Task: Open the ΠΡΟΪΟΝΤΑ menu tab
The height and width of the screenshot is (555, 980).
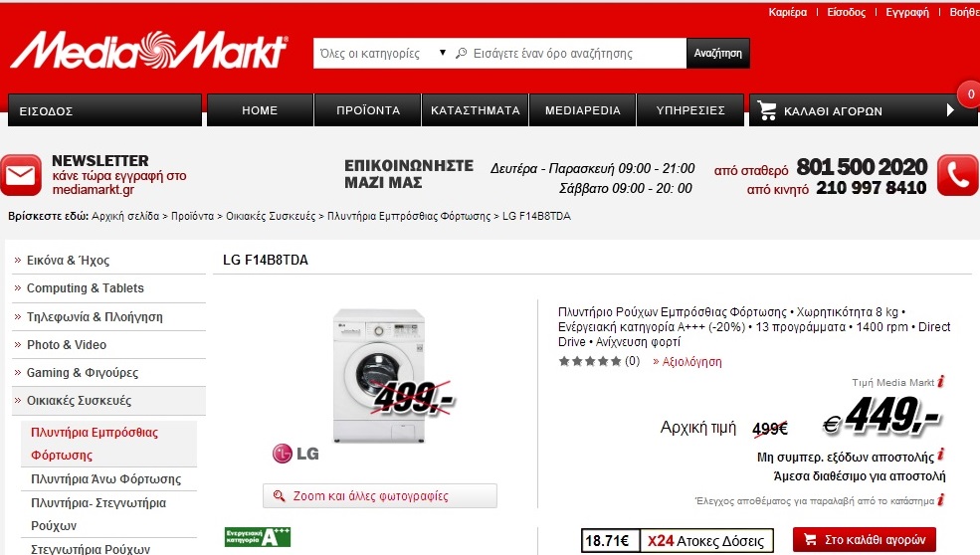Action: click(367, 110)
